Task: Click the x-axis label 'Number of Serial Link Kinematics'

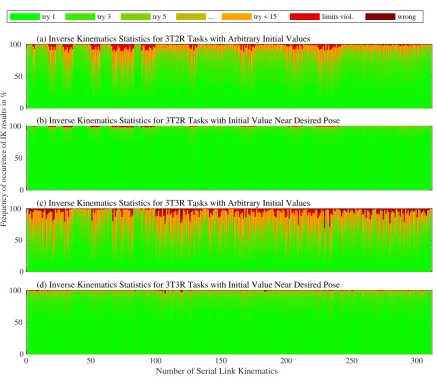Action: 217,371
